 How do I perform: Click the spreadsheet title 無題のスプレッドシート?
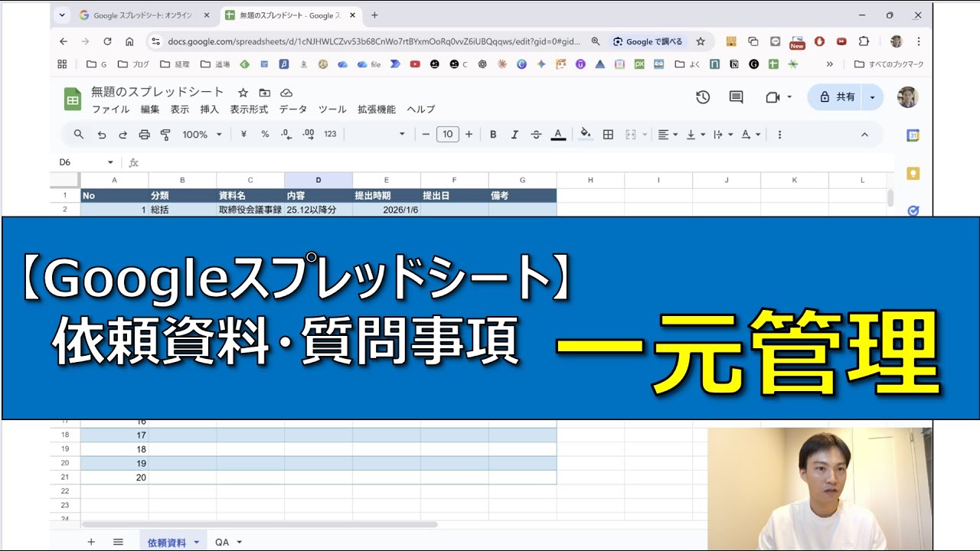pyautogui.click(x=158, y=93)
